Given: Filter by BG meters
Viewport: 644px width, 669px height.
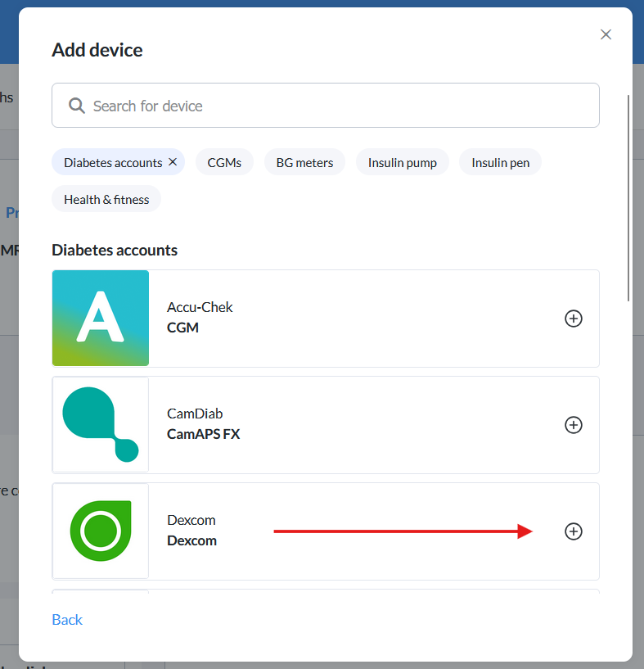Looking at the screenshot, I should coord(304,162).
